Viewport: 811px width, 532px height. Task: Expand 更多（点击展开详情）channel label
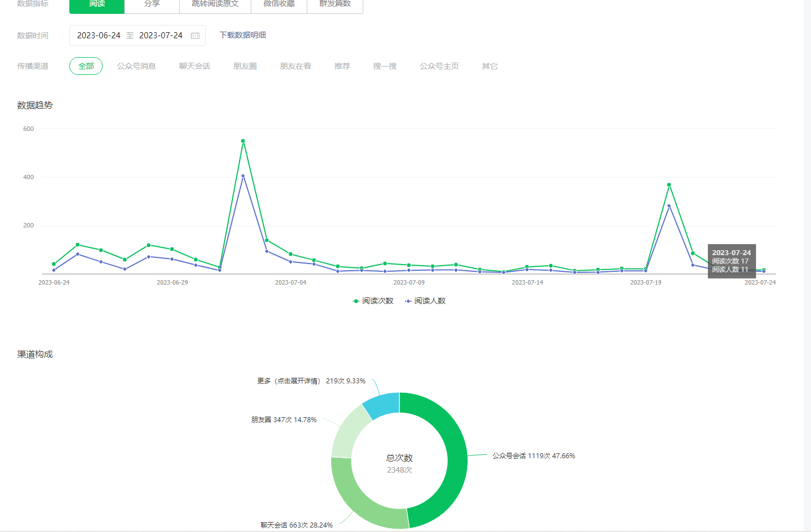(x=288, y=381)
